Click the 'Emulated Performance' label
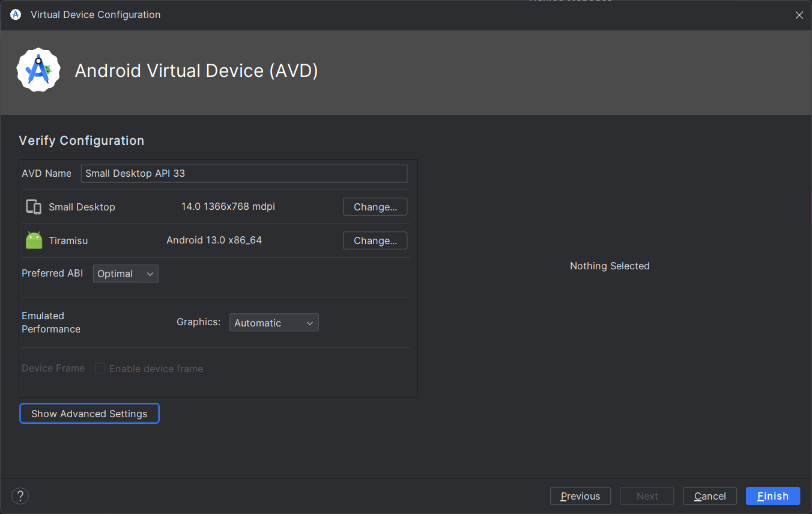The width and height of the screenshot is (812, 514). coord(51,322)
